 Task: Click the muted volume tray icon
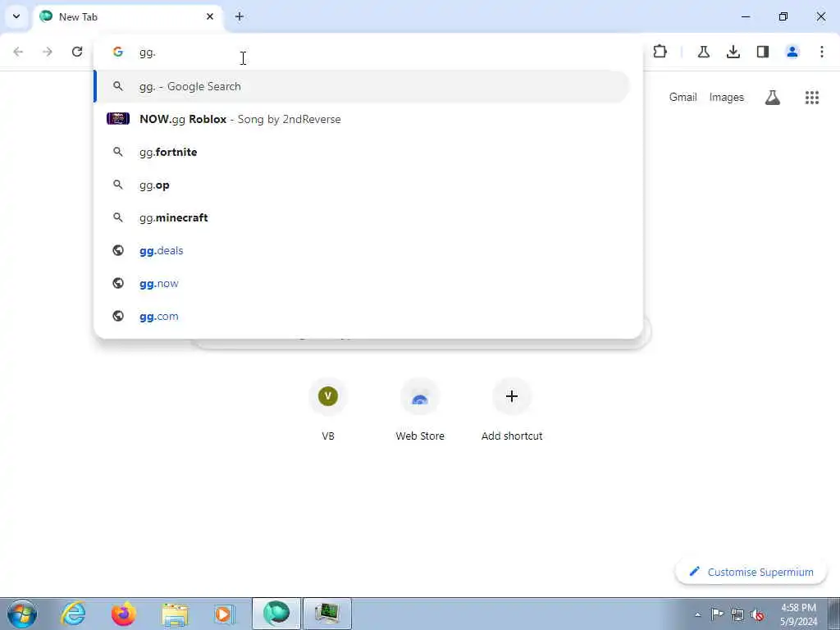point(757,614)
